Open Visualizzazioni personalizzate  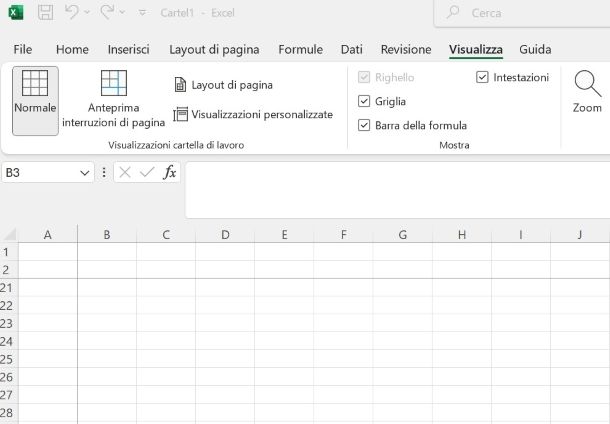click(x=253, y=114)
